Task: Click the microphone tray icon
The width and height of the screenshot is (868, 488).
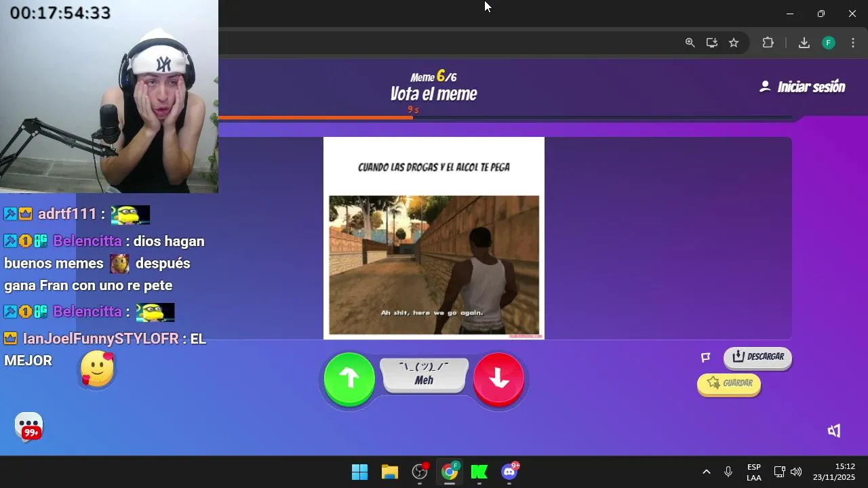Action: coord(728,472)
